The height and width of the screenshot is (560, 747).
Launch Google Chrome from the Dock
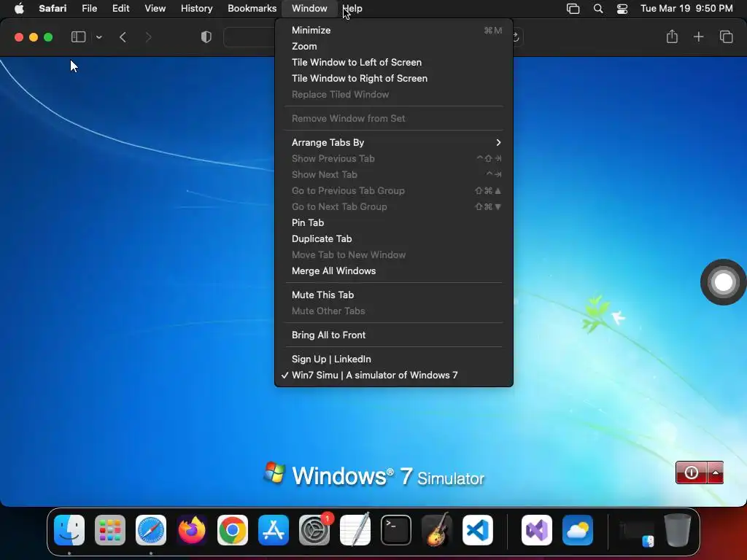click(x=233, y=529)
